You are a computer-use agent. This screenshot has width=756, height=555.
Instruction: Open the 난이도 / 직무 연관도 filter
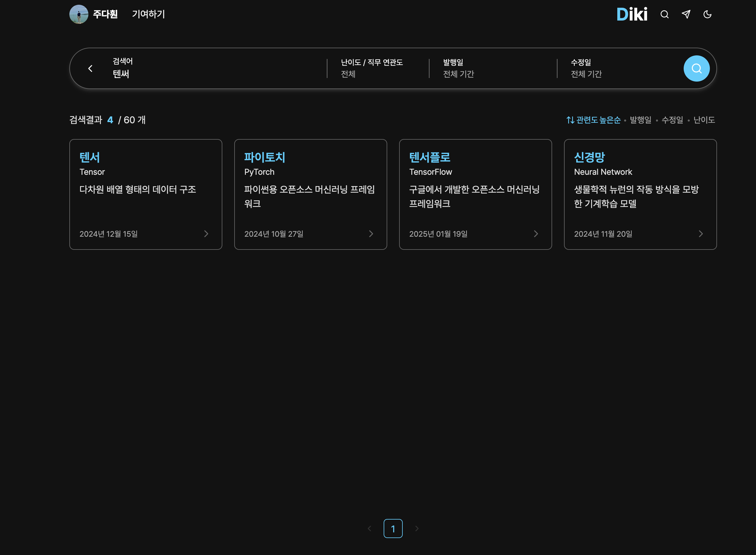tap(372, 68)
